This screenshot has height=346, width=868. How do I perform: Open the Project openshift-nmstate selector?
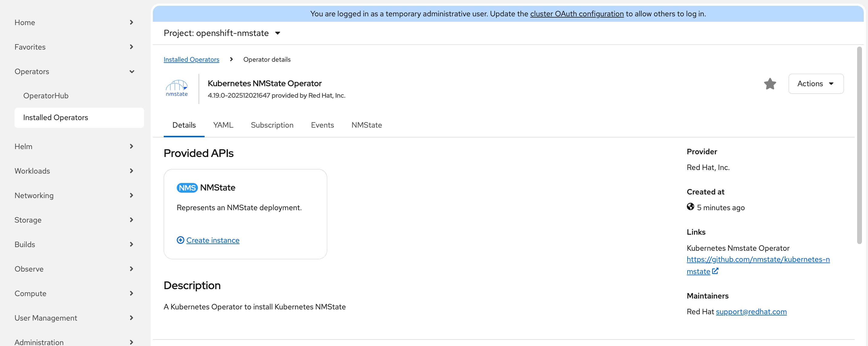[222, 33]
